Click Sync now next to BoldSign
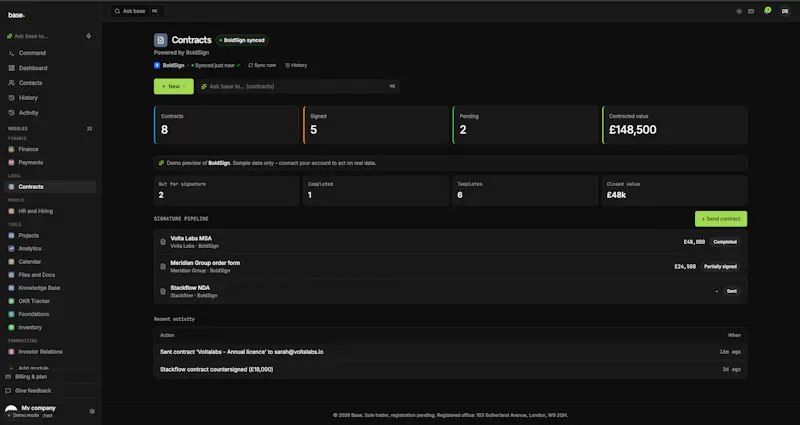Viewport: 800px width, 425px height. pos(262,65)
